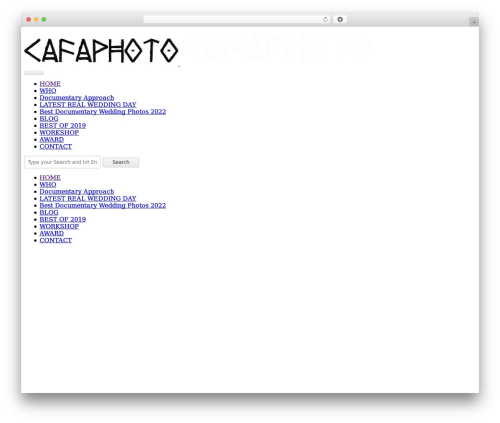Open BLOG link in first menu
This screenshot has width=500, height=423.
pos(49,119)
